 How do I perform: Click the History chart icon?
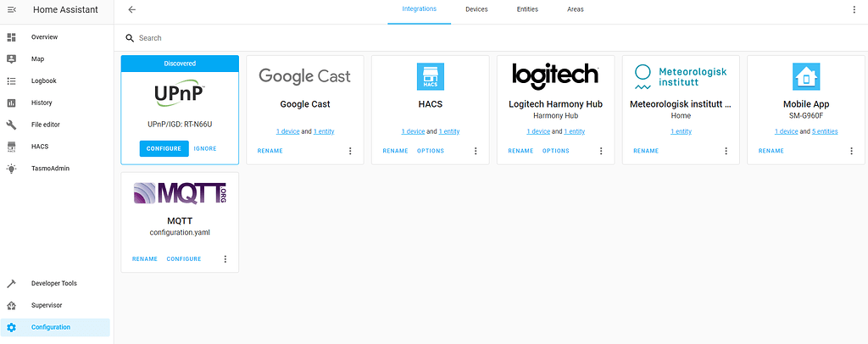11,103
